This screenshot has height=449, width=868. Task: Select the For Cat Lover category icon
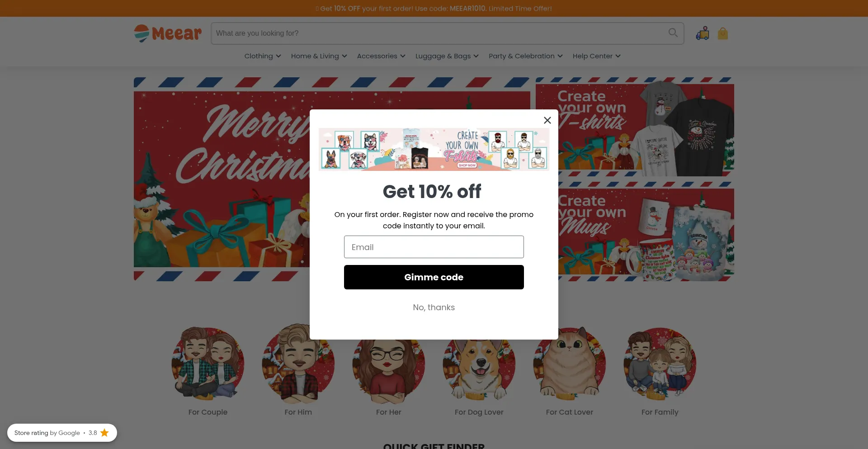(570, 363)
